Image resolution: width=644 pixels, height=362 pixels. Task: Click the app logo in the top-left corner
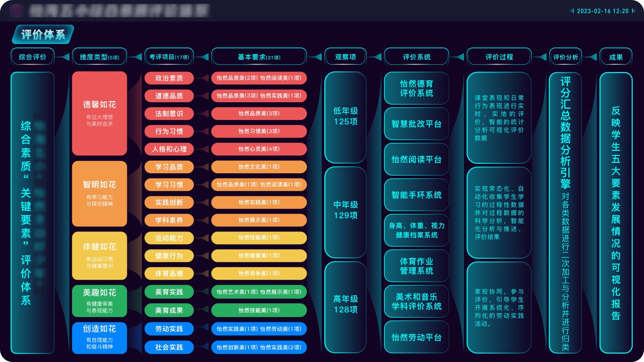click(x=17, y=10)
